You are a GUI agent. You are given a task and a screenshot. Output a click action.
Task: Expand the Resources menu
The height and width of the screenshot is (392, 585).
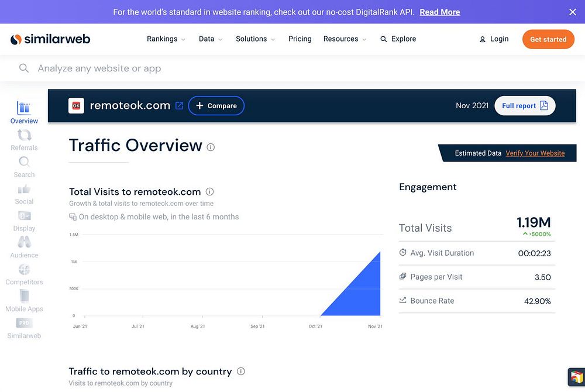(345, 39)
